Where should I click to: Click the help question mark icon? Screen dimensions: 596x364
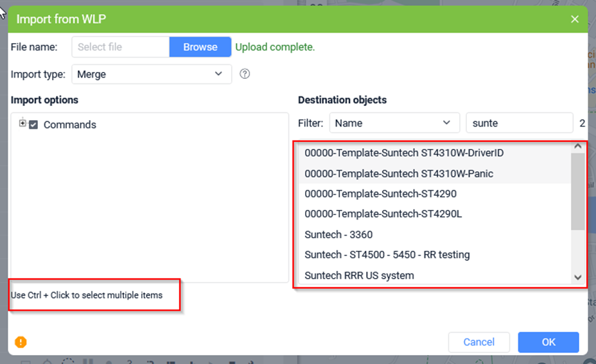tap(245, 74)
